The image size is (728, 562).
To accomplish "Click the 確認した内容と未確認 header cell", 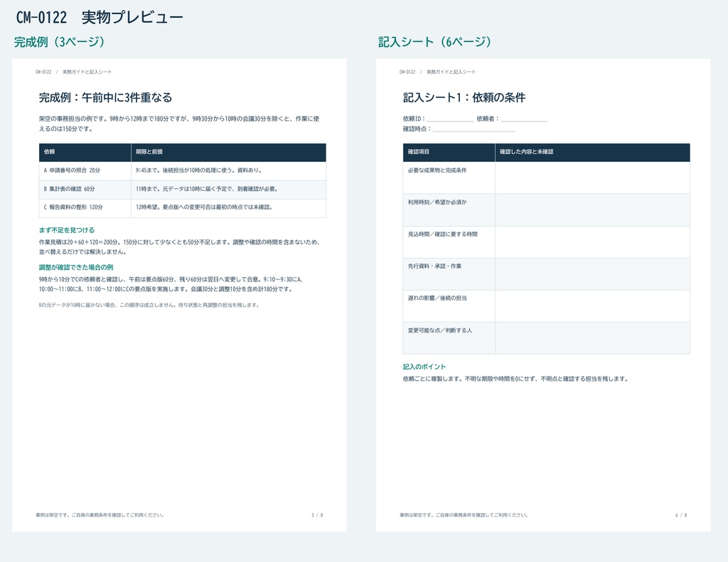I will tap(592, 152).
